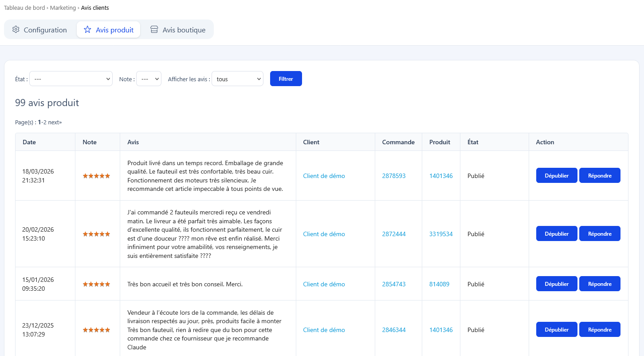Open the Marketing breadcrumb link
Viewport: 644px width, 356px height.
(63, 8)
